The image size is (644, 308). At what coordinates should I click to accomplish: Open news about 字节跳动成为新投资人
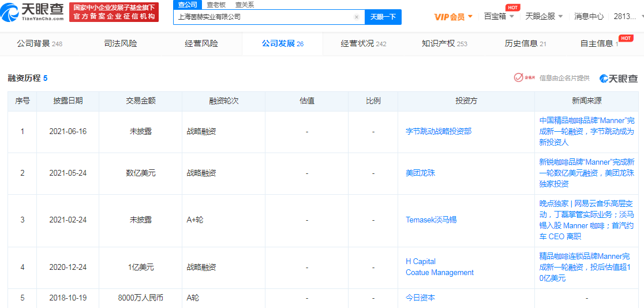[586, 132]
